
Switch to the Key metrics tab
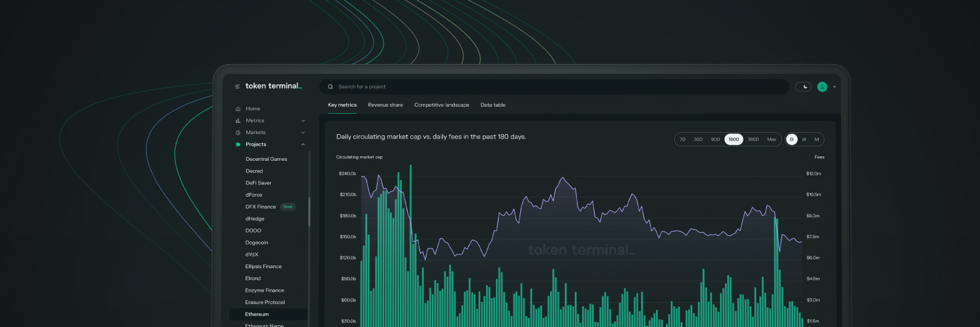342,105
